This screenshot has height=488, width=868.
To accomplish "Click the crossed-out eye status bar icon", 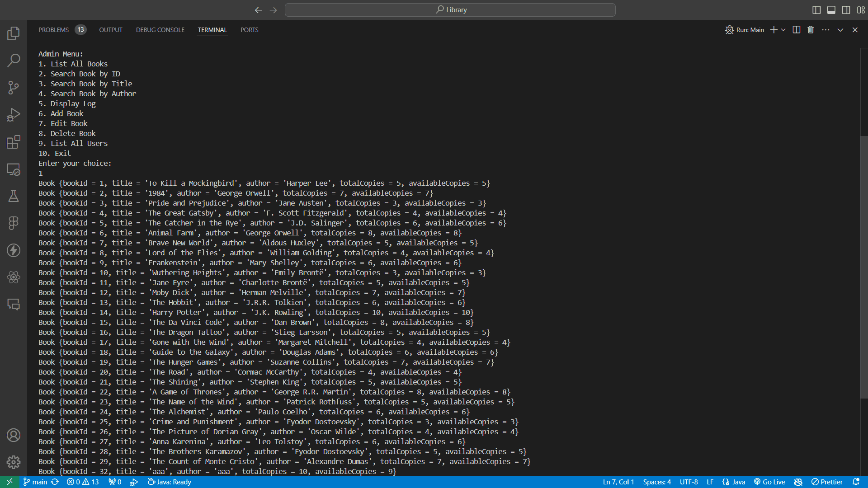I will tap(798, 482).
